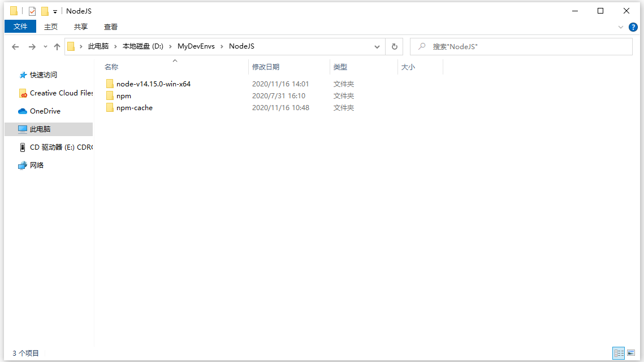The image size is (644, 362).
Task: Expand the address bar history dropdown
Action: pos(377,47)
